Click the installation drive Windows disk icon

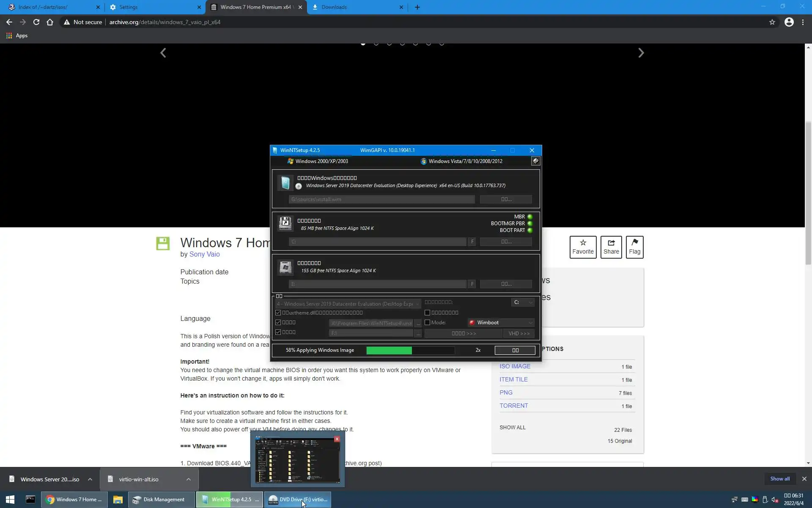click(285, 267)
